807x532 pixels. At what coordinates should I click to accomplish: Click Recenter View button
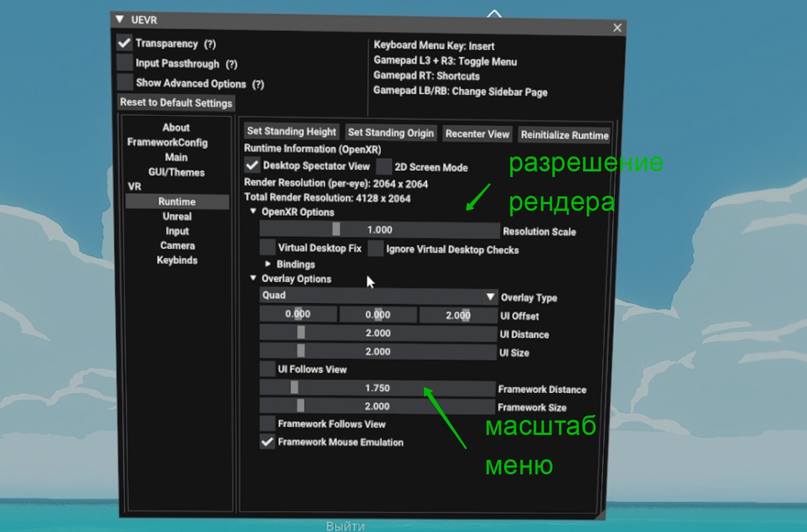478,134
